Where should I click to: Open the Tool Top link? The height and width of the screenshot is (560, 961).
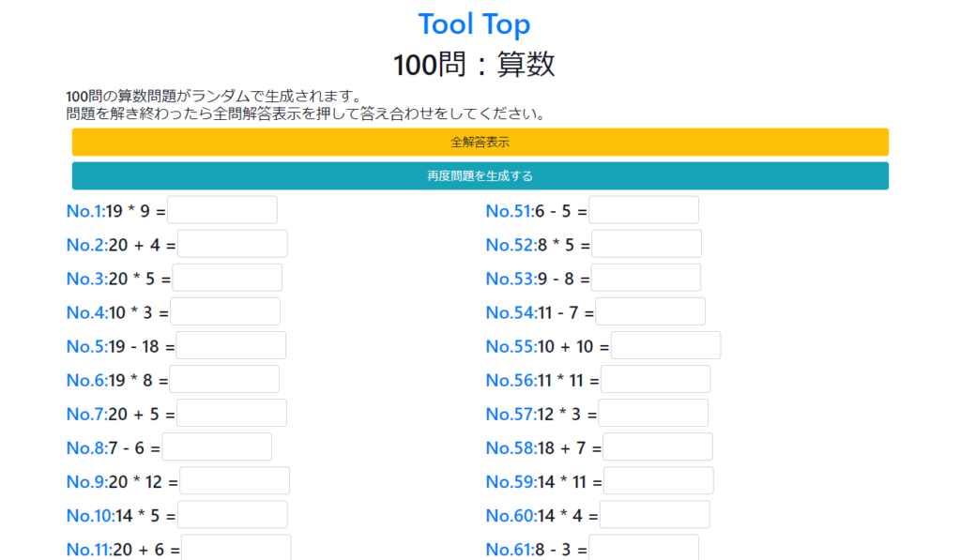point(474,24)
